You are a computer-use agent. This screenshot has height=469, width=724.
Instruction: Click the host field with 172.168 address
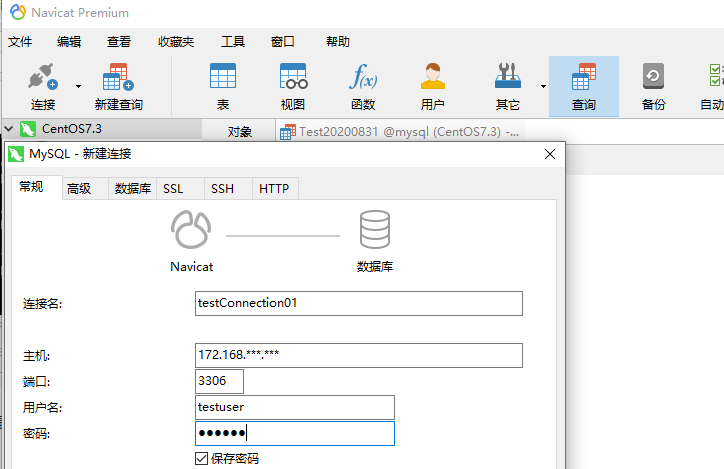[x=359, y=355]
